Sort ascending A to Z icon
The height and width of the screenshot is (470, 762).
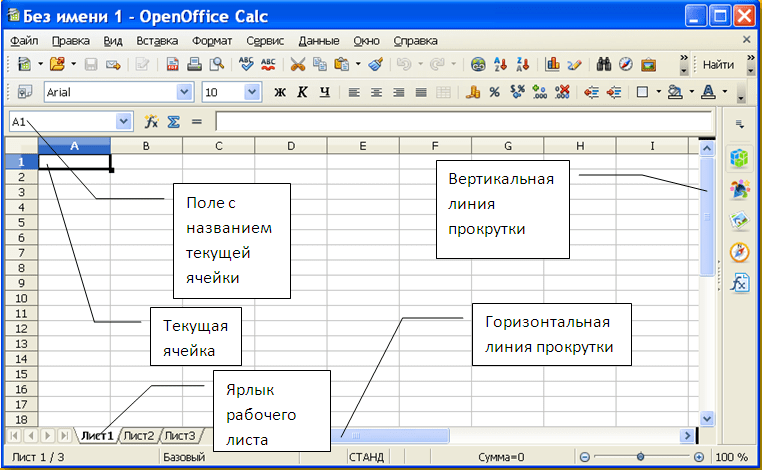coord(501,64)
